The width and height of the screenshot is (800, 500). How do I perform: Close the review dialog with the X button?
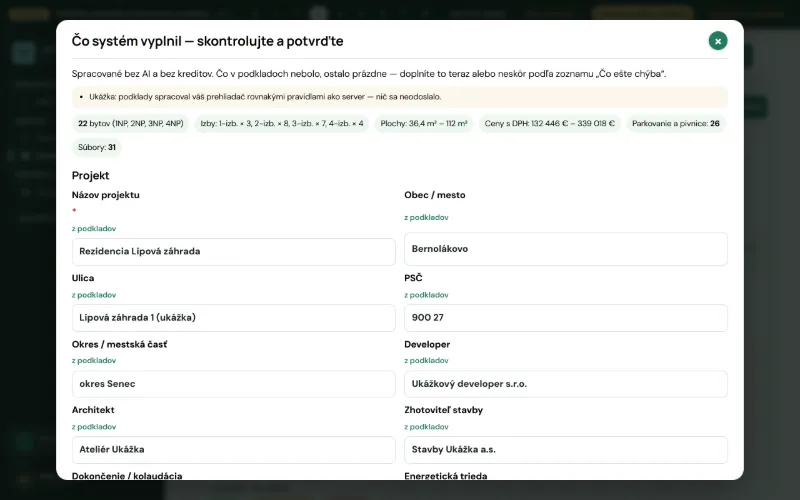click(x=718, y=41)
